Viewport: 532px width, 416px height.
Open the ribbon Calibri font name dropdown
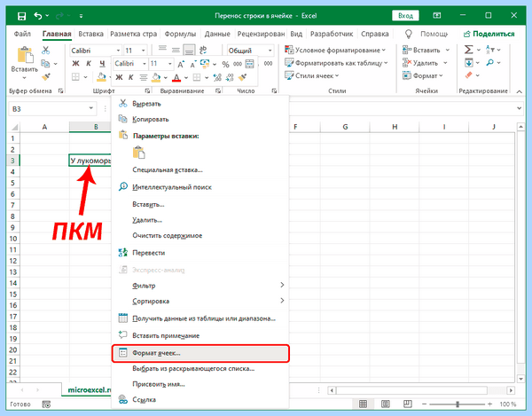click(x=118, y=51)
